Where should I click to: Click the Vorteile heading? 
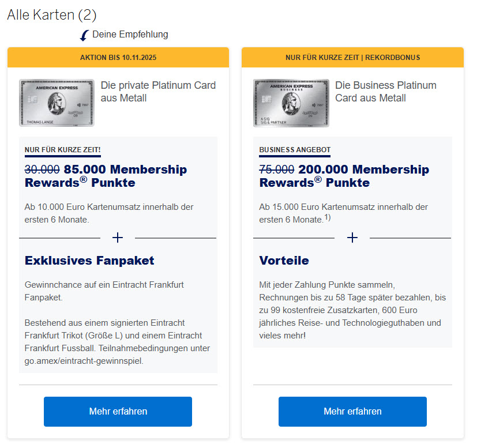(284, 261)
